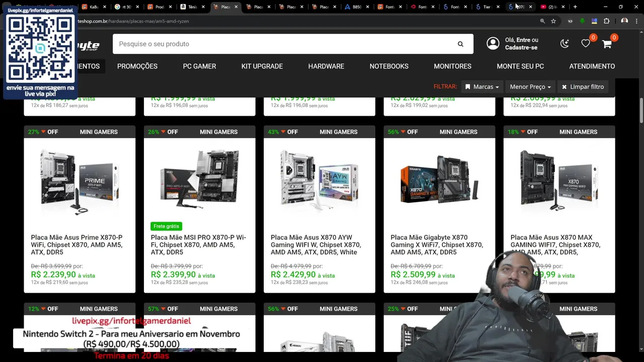The height and width of the screenshot is (362, 644).
Task: Open 'Placa Mãe Asus Prime X870-P WiFi' title
Action: [x=76, y=245]
